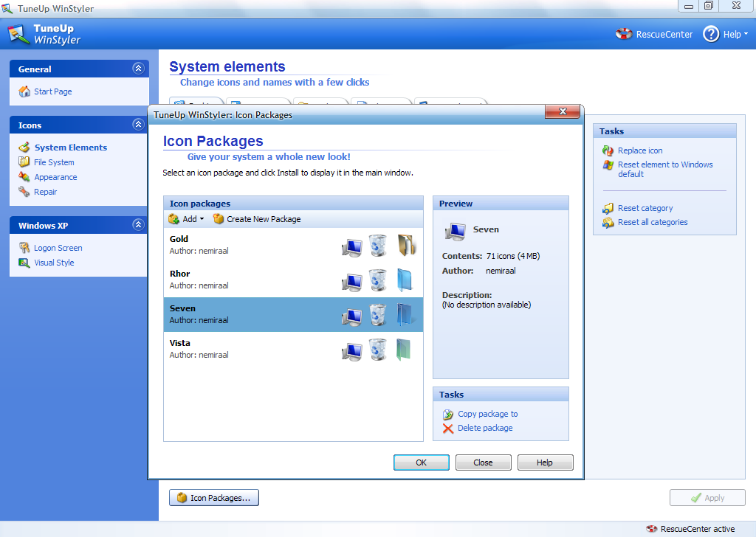Open Visual Style link
The image size is (756, 537).
[54, 263]
